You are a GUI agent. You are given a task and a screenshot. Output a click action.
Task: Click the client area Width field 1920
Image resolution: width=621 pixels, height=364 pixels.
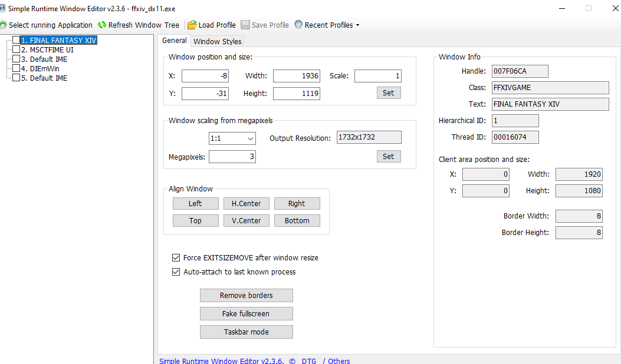(579, 174)
